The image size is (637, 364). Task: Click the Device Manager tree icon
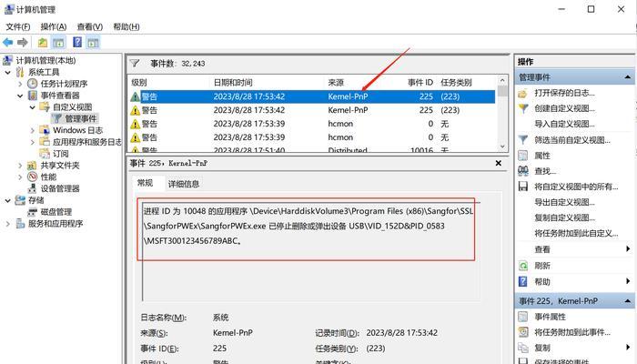33,188
